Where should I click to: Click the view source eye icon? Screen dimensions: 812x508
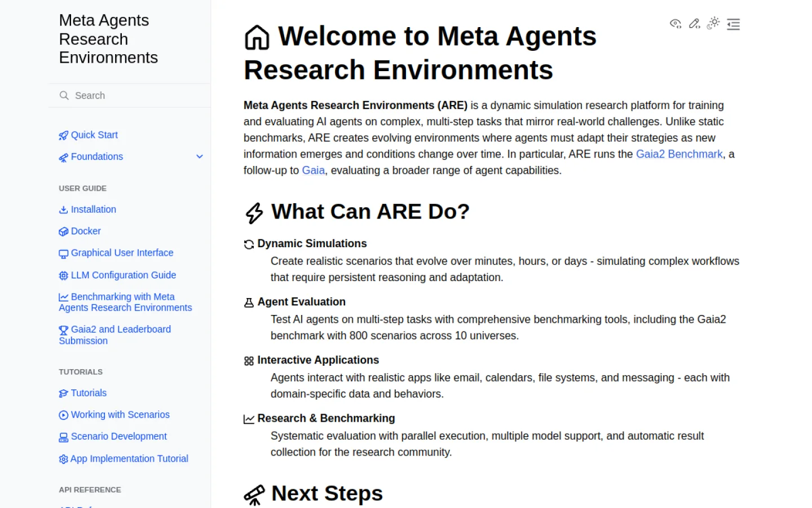coord(676,24)
